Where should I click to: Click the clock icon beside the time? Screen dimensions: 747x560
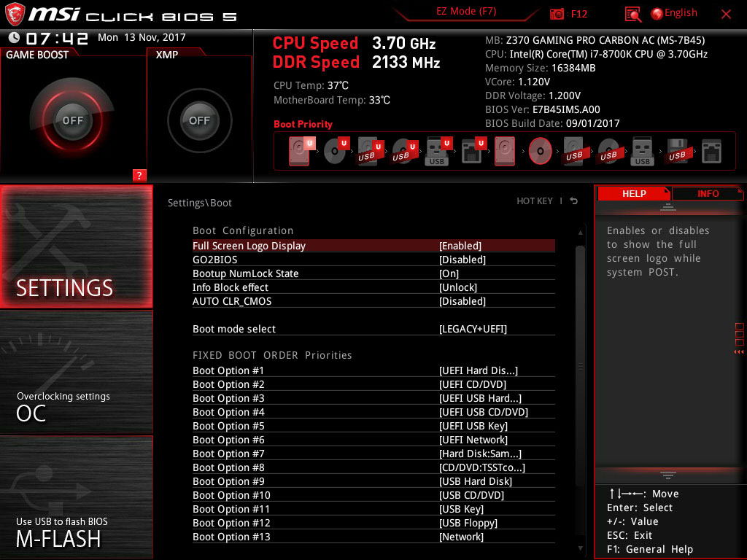tap(15, 38)
